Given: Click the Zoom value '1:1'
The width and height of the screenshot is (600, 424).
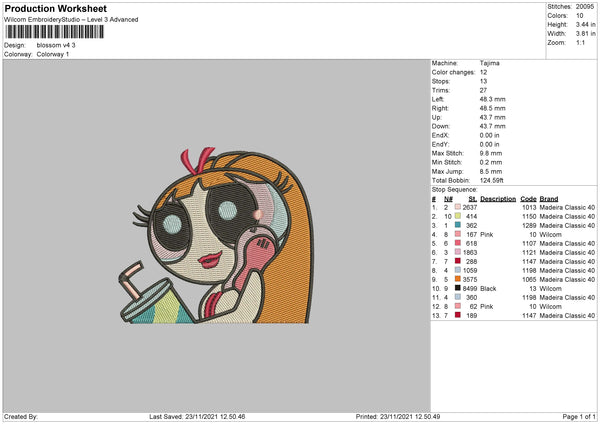Looking at the screenshot, I should coord(580,42).
